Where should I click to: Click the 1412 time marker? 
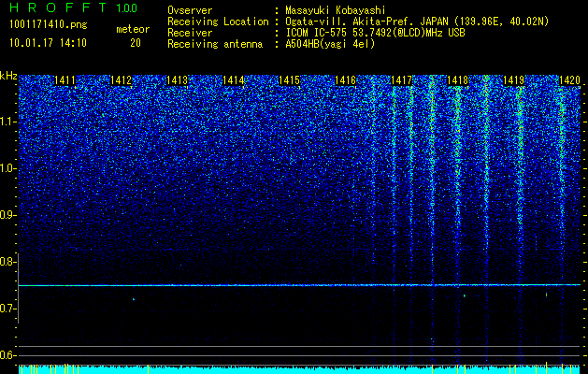[121, 80]
